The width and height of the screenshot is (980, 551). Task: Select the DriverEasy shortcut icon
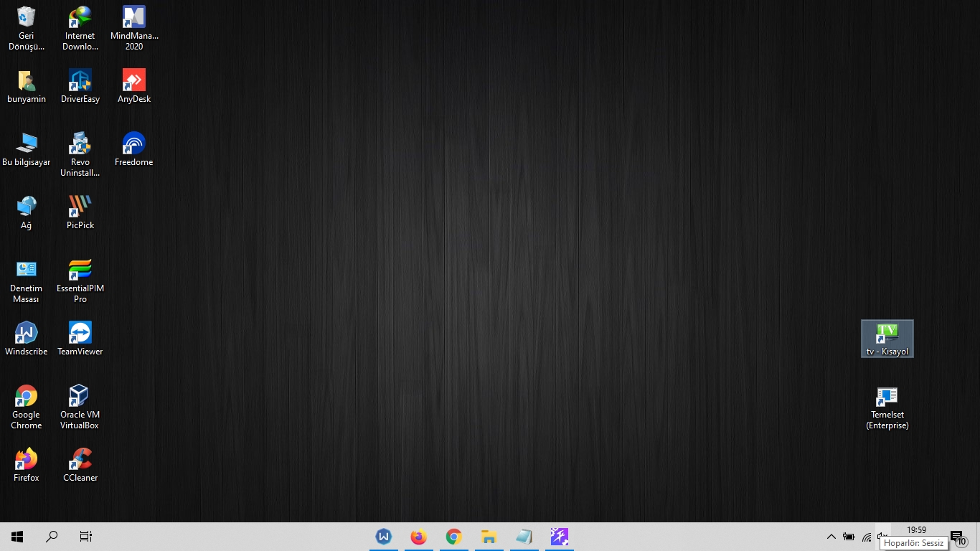click(x=80, y=87)
